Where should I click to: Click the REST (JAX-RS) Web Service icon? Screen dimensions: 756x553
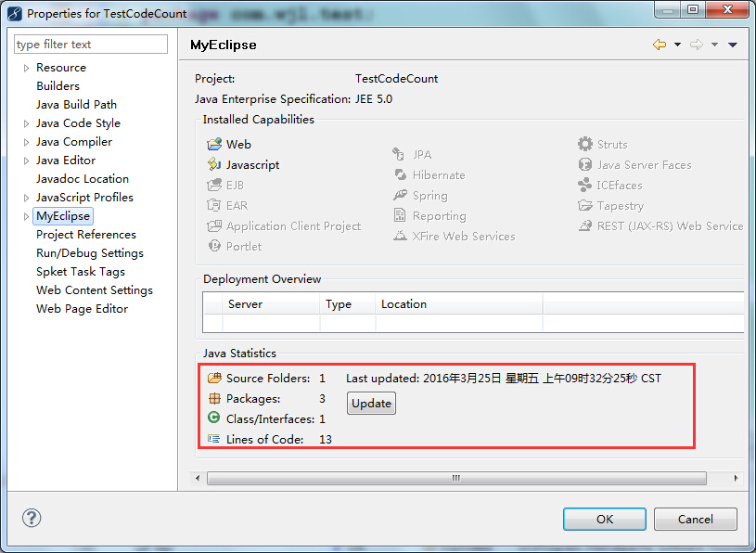(584, 225)
